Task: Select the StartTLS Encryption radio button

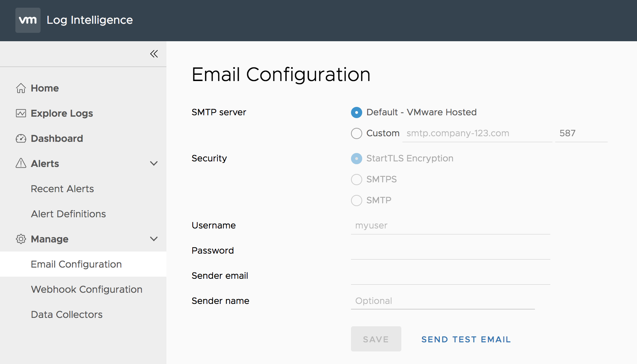Action: point(356,158)
